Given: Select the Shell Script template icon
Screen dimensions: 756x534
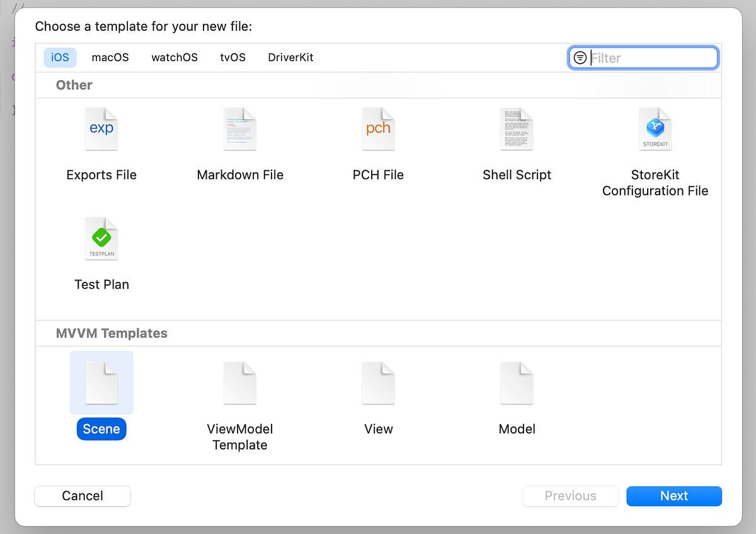Looking at the screenshot, I should 517,129.
